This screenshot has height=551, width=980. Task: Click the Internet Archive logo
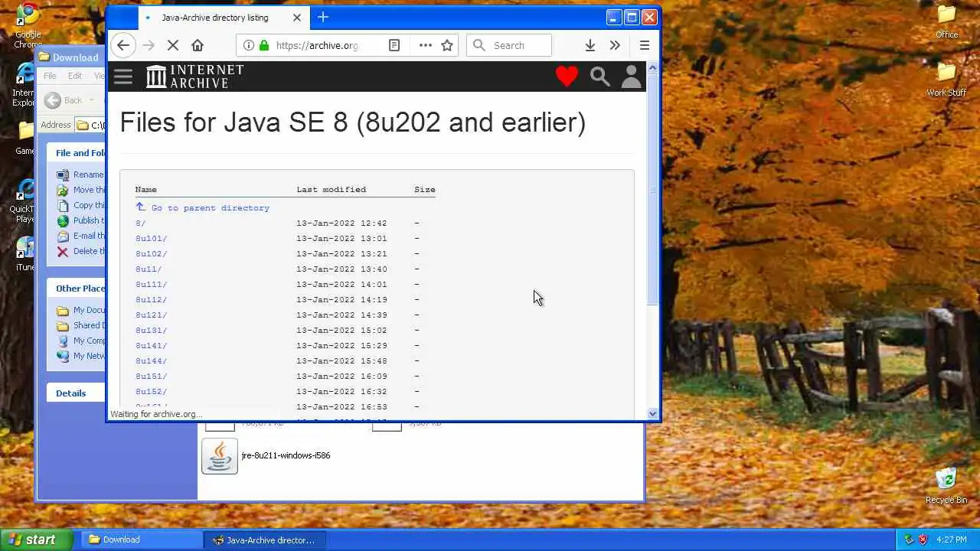point(195,77)
